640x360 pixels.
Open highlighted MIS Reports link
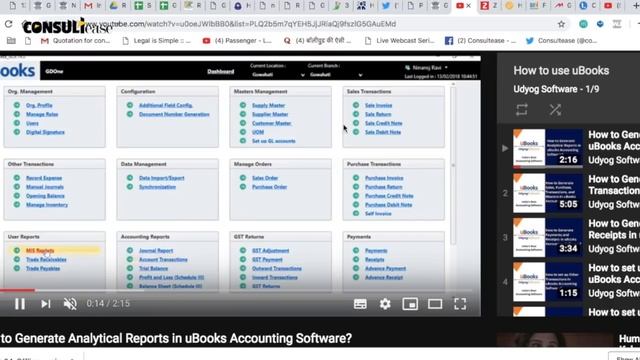(40, 251)
